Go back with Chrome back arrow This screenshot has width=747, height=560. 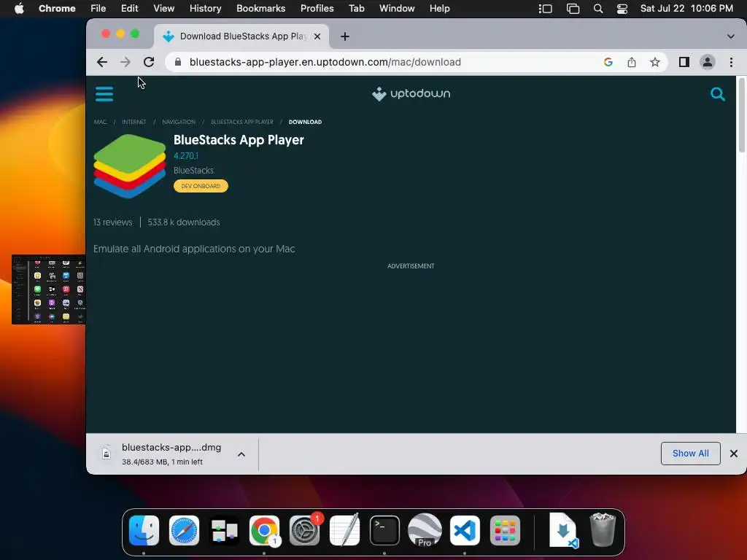coord(102,62)
